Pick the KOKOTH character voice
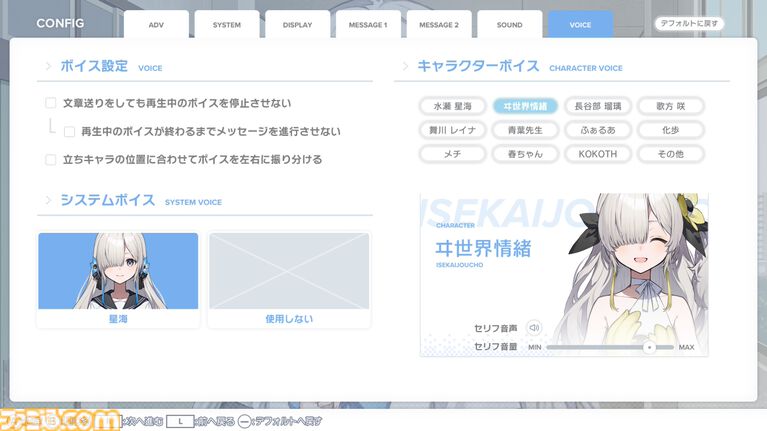 598,154
